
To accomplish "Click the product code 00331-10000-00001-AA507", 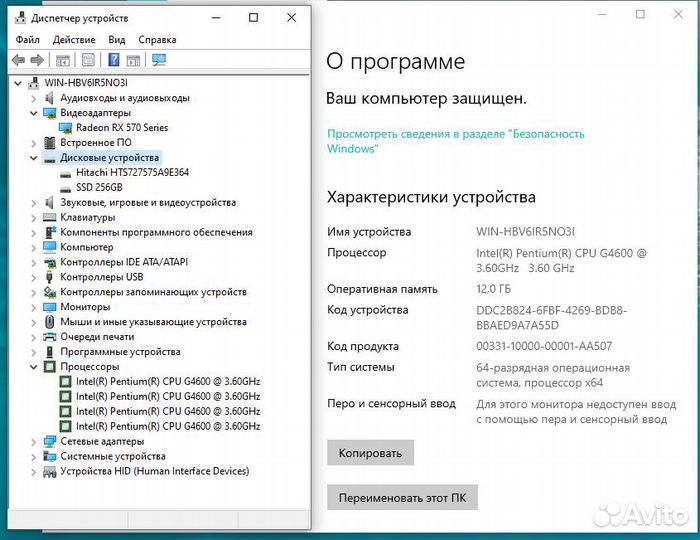I will pyautogui.click(x=544, y=346).
